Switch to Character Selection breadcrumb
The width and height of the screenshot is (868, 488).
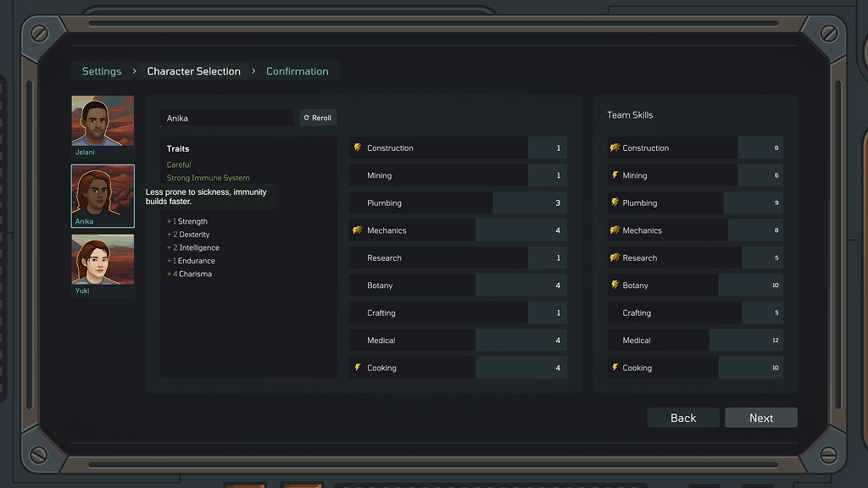pos(194,71)
